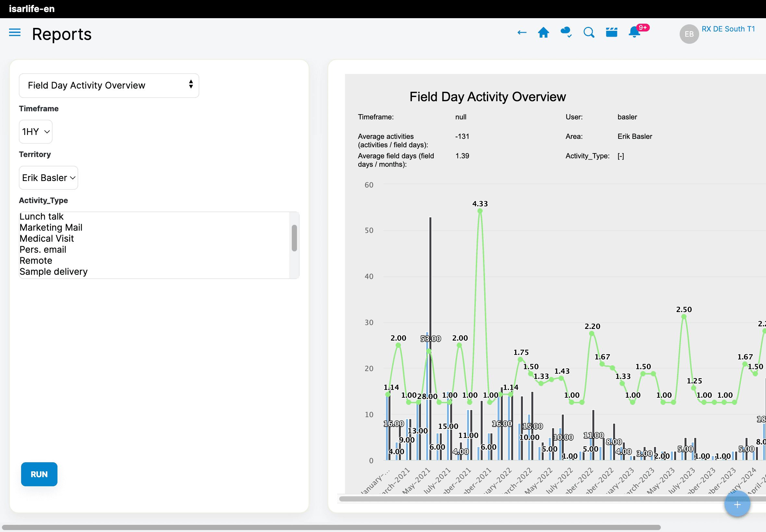Viewport: 766px width, 532px height.
Task: Click the blue plus floating button
Action: point(737,505)
